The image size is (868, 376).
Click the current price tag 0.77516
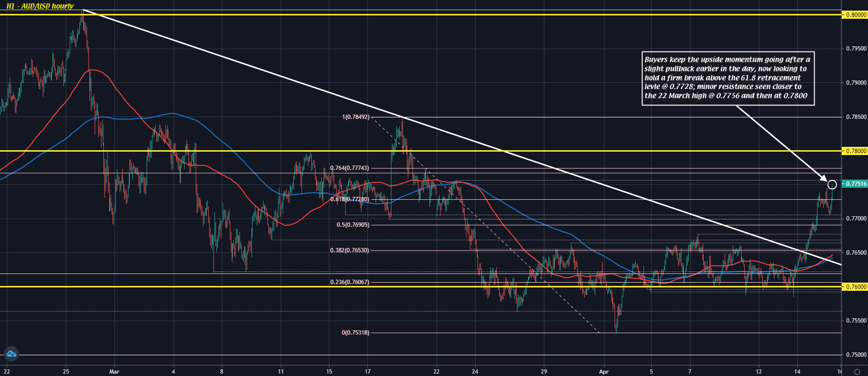coord(855,184)
